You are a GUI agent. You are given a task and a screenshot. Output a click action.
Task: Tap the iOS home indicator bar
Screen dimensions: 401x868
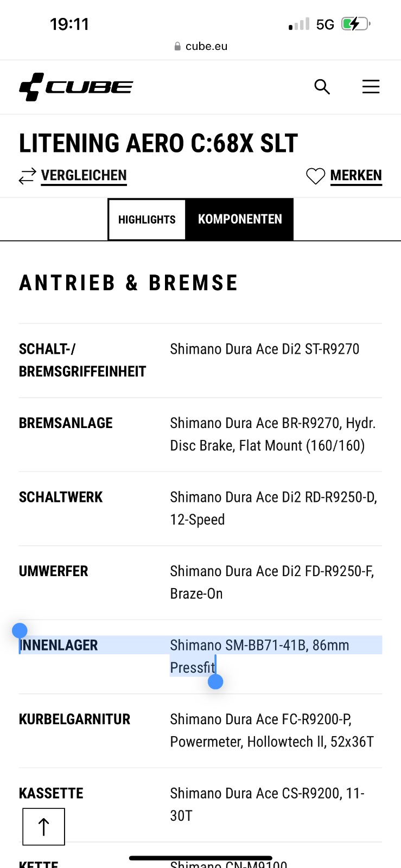pos(200,858)
